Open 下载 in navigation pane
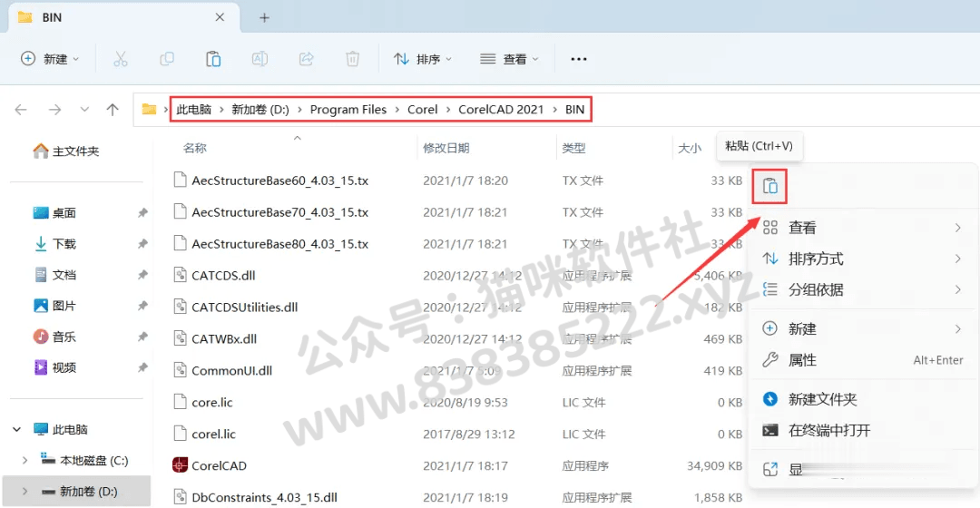980x508 pixels. click(x=55, y=244)
